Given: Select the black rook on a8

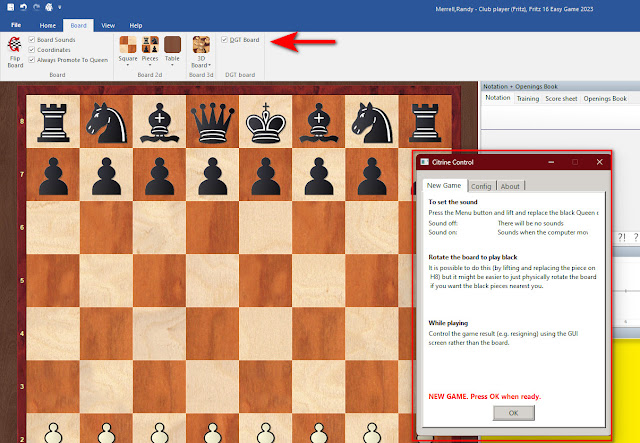Looking at the screenshot, I should click(x=53, y=122).
